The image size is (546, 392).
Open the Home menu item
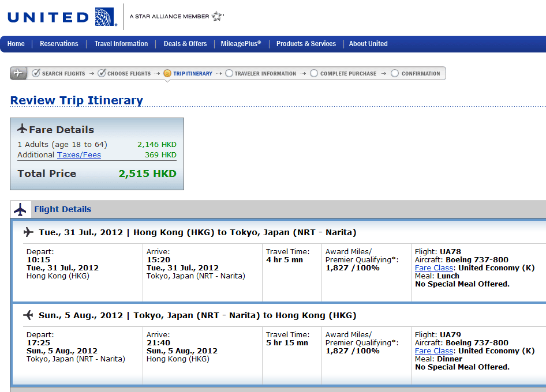(x=16, y=44)
